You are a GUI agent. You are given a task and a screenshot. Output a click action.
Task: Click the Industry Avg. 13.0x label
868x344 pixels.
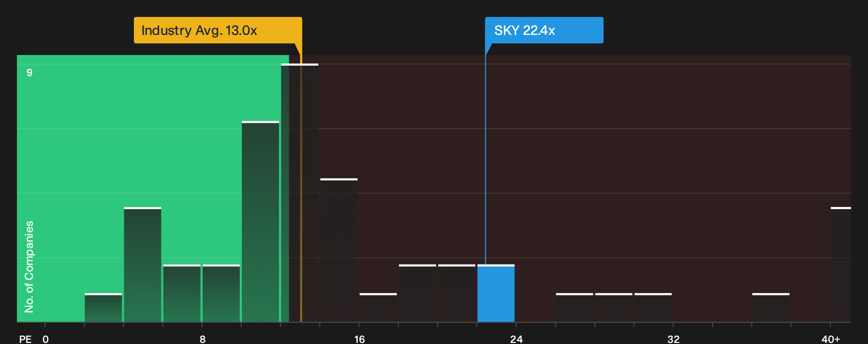click(x=218, y=30)
